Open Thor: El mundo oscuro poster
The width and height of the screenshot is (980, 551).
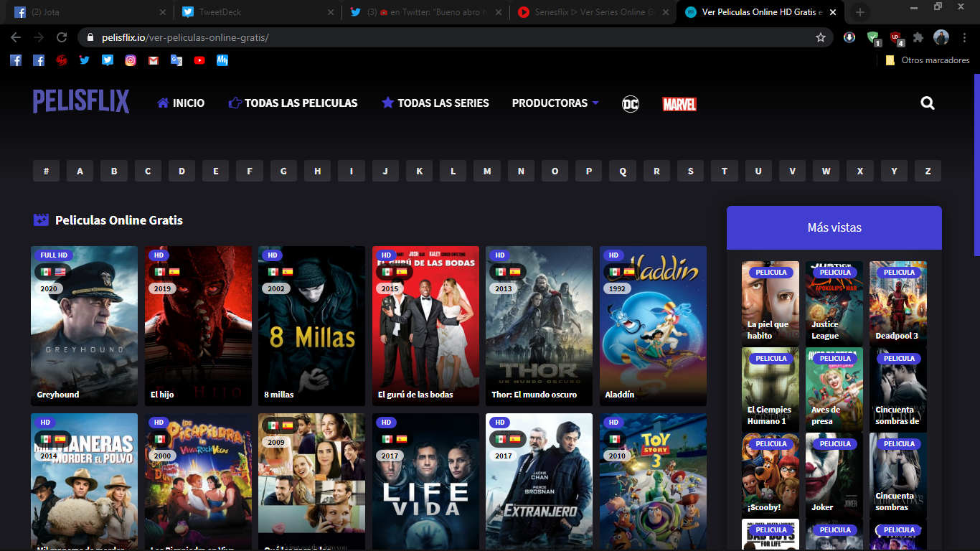pos(539,326)
